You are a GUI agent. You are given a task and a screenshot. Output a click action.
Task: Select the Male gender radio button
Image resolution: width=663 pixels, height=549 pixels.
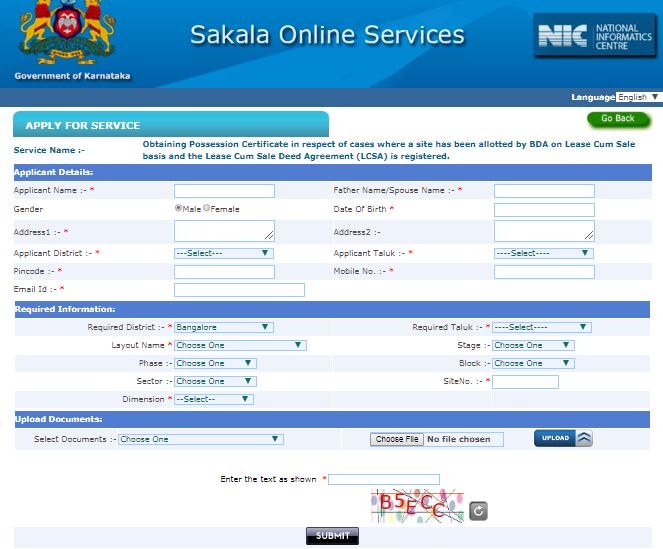178,208
